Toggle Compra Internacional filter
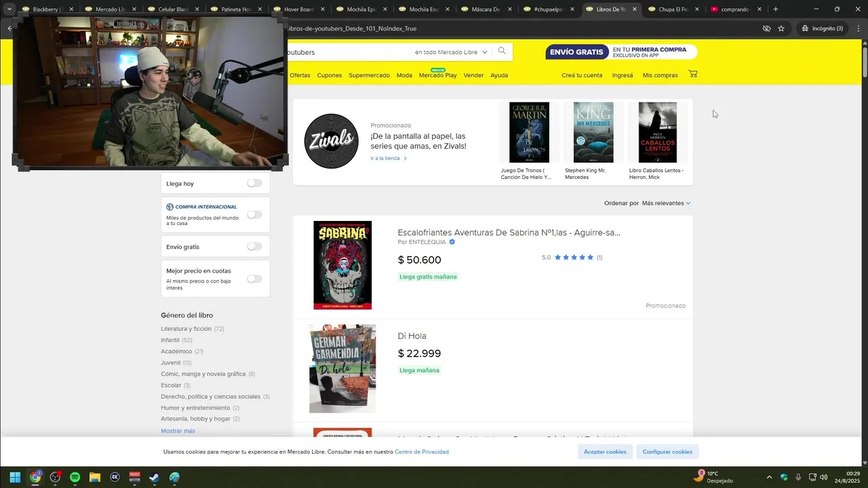Image resolution: width=868 pixels, height=488 pixels. click(x=254, y=214)
